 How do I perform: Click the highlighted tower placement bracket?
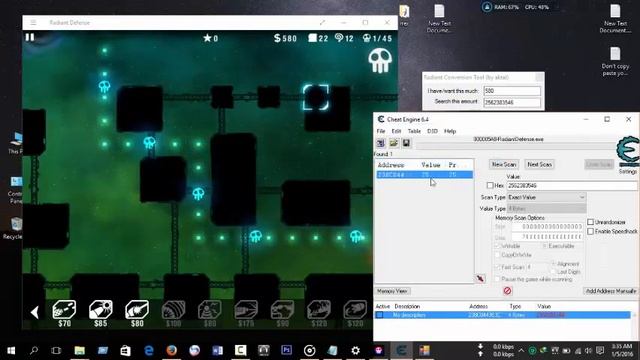pyautogui.click(x=316, y=97)
